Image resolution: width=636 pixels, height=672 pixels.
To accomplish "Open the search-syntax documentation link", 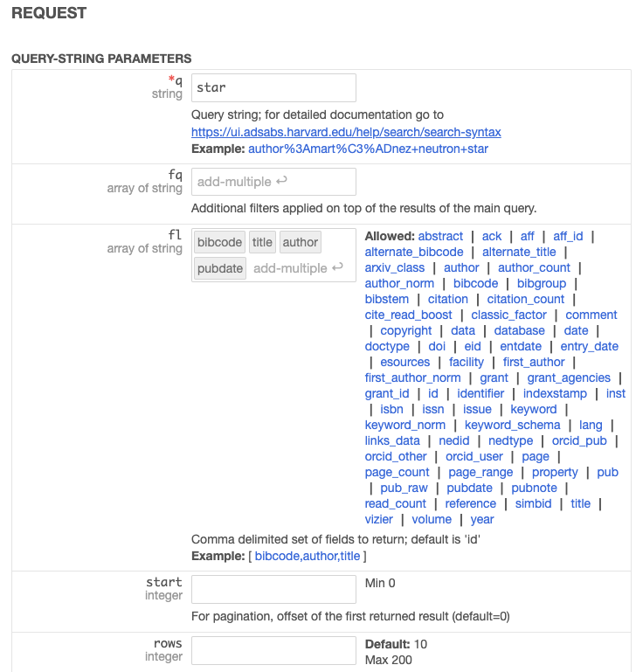I will pyautogui.click(x=346, y=132).
